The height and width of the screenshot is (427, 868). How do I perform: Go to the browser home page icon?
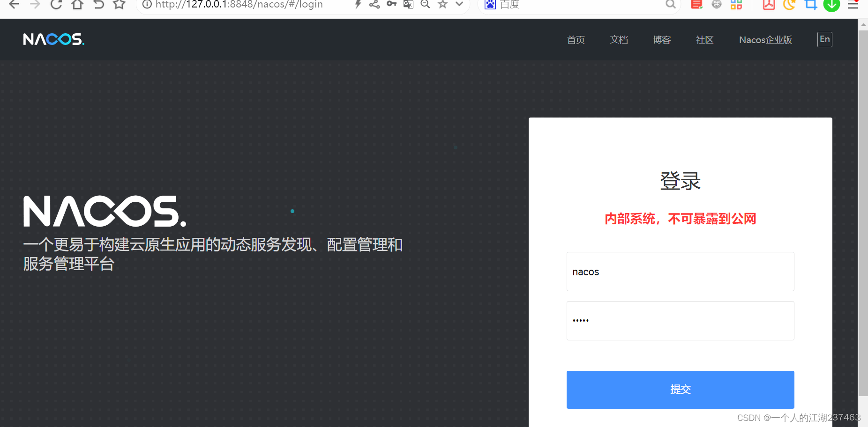point(77,4)
